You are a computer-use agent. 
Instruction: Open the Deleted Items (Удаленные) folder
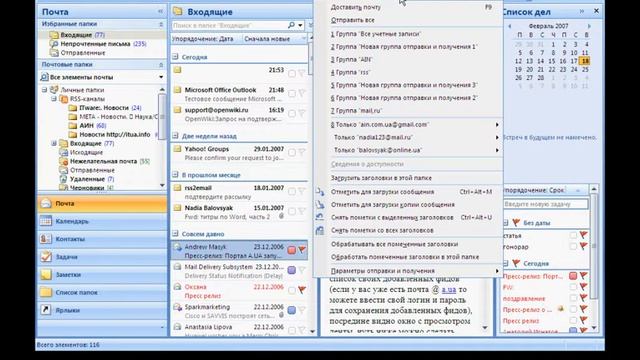(87, 179)
